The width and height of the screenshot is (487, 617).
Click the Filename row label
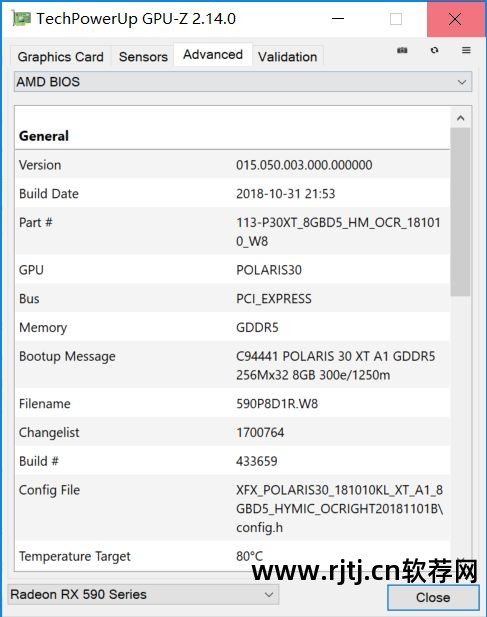click(45, 404)
